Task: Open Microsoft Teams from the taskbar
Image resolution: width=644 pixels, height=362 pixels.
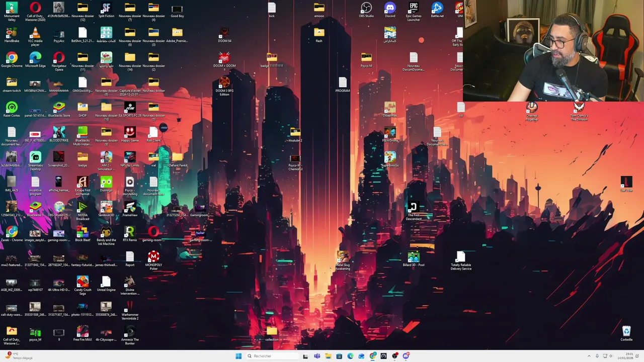Action: (x=317, y=356)
